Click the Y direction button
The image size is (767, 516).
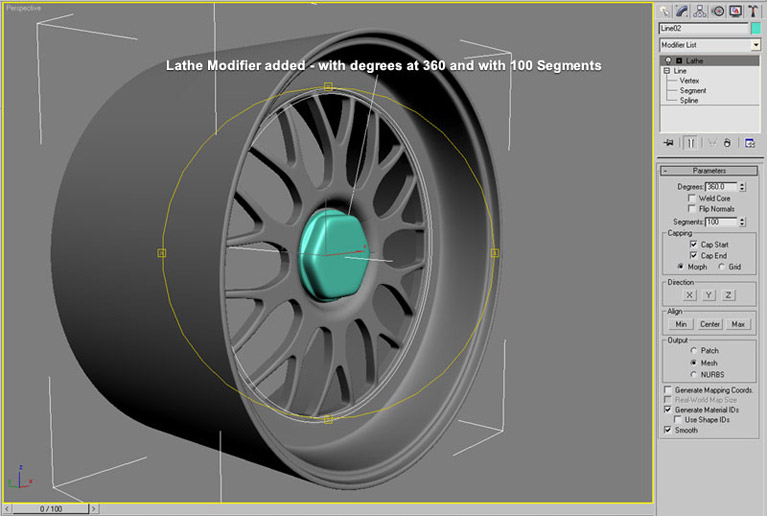(709, 295)
